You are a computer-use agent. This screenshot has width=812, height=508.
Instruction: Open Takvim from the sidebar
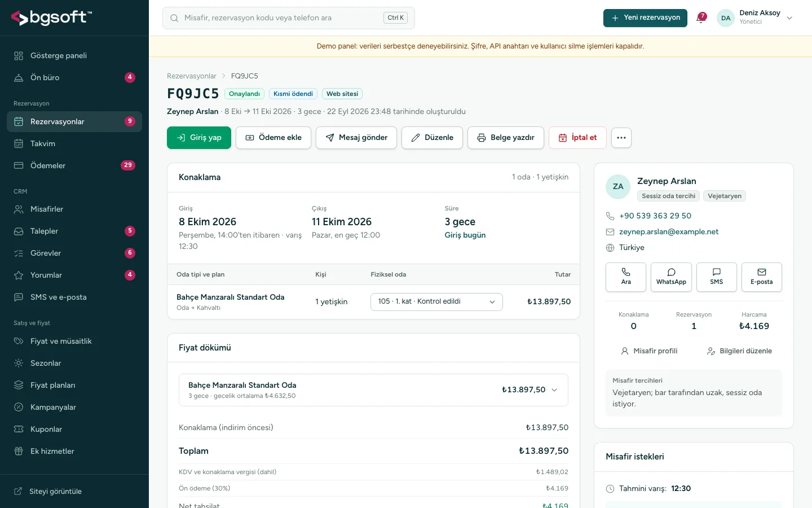(x=74, y=144)
